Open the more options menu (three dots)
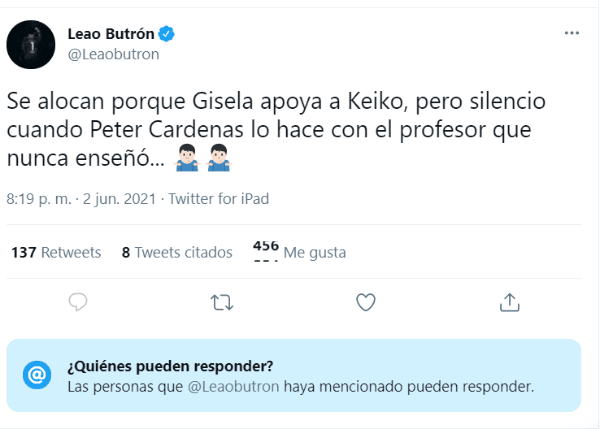 pyautogui.click(x=571, y=33)
